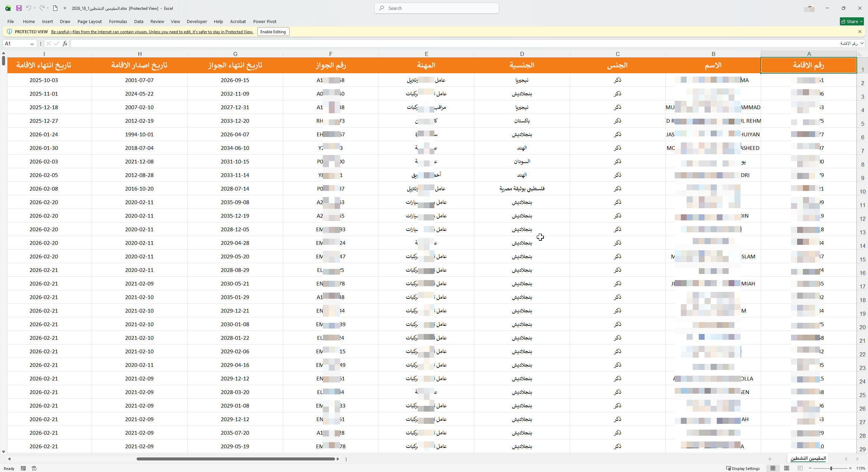Viewport: 868px width, 472px height.
Task: Switch to Normal view icon
Action: tap(773, 468)
